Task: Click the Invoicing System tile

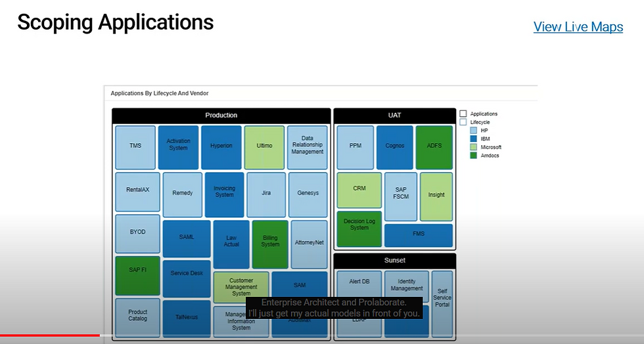Action: 224,194
